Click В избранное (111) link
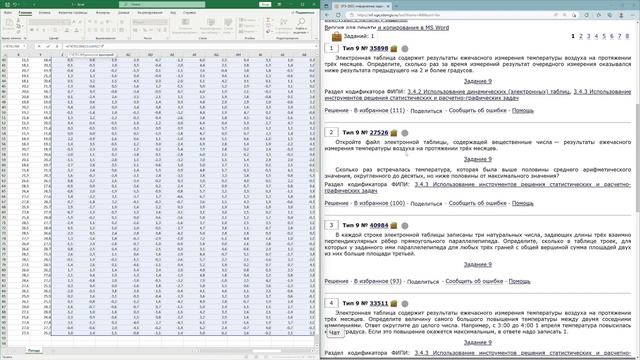Image resolution: width=640 pixels, height=360 pixels. pyautogui.click(x=379, y=111)
